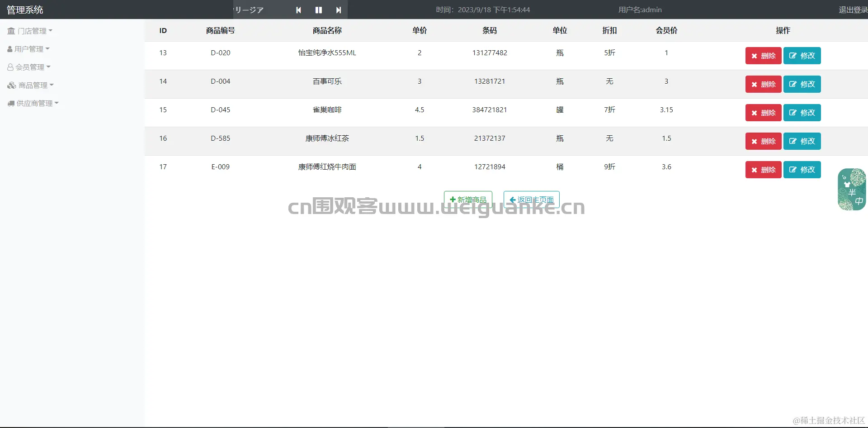Click the 条码 column header
The width and height of the screenshot is (868, 428).
click(490, 30)
